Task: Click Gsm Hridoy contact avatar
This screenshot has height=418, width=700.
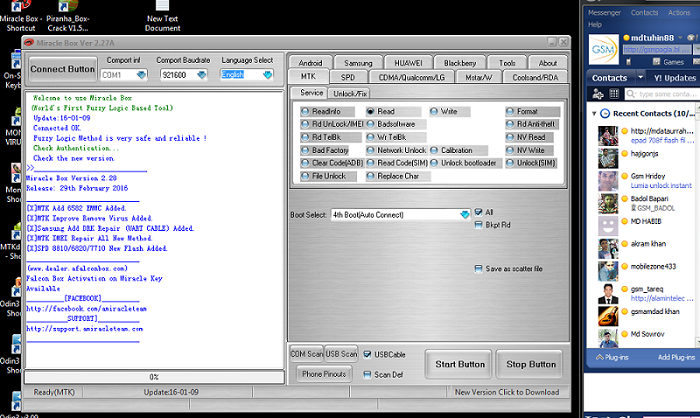Action: (608, 181)
